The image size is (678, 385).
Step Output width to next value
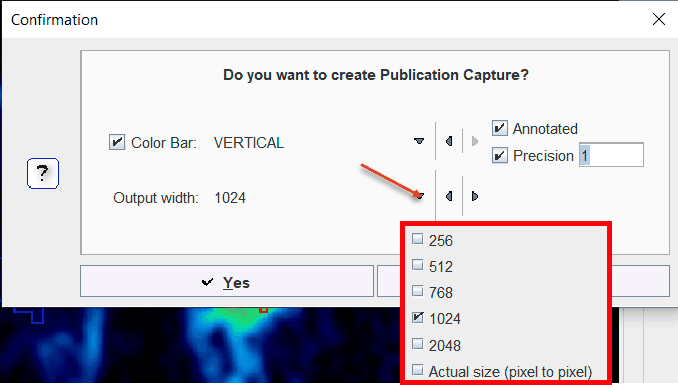[475, 196]
